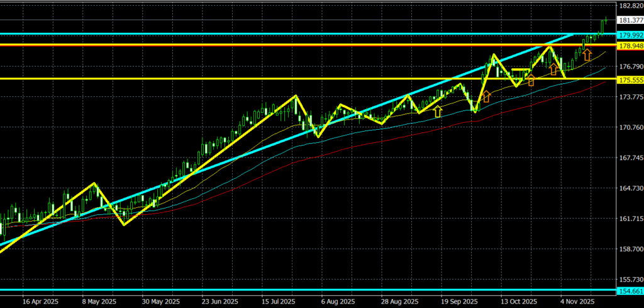Select the 15 Jul 2025 date label

coord(279,301)
